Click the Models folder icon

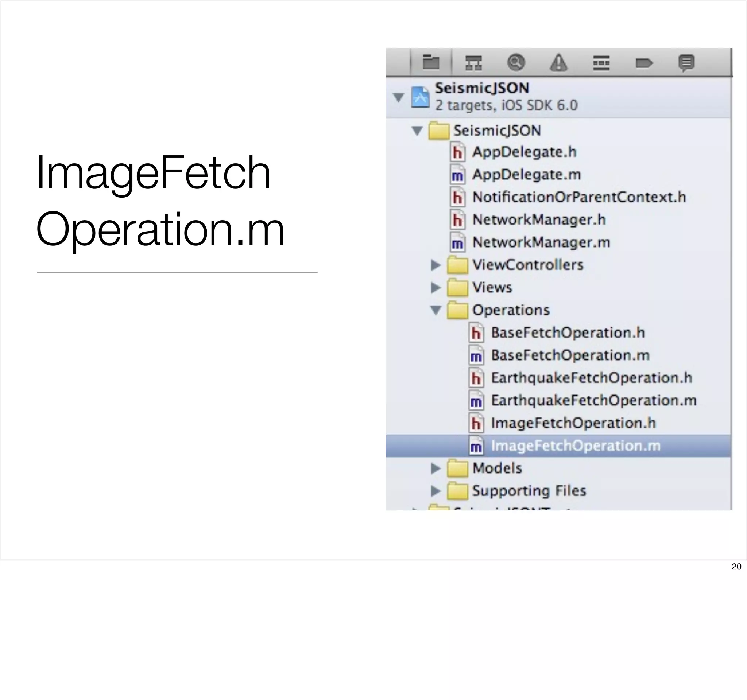(458, 468)
